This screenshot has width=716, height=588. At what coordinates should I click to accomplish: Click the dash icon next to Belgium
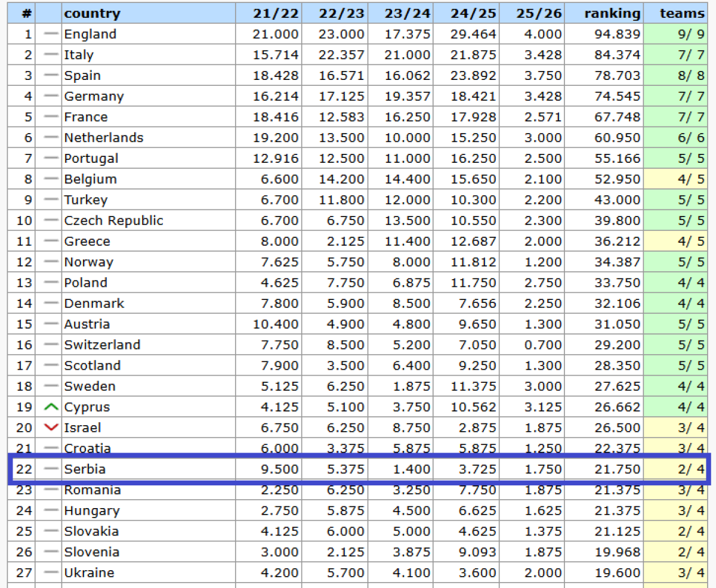(52, 179)
